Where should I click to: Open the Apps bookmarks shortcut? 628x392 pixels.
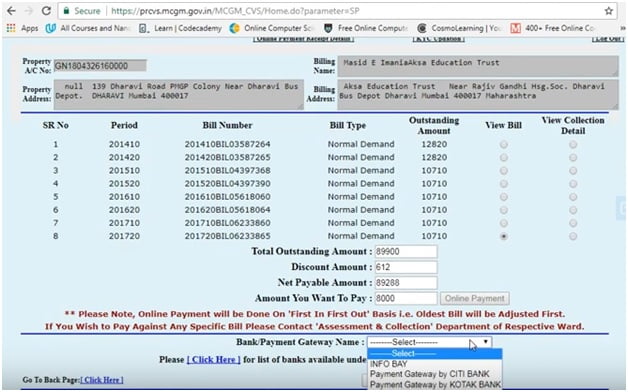point(22,28)
